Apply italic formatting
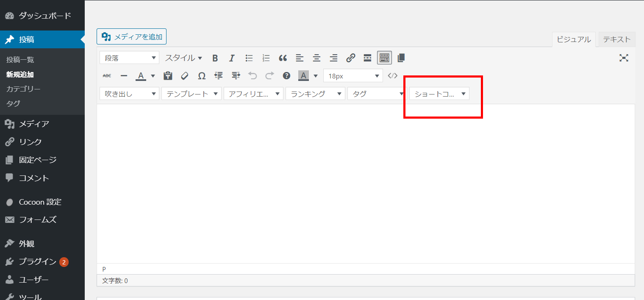 click(x=232, y=58)
